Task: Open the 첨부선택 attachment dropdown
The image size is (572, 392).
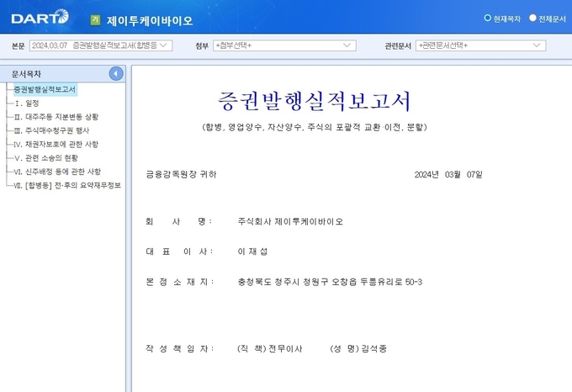Action: pyautogui.click(x=284, y=45)
